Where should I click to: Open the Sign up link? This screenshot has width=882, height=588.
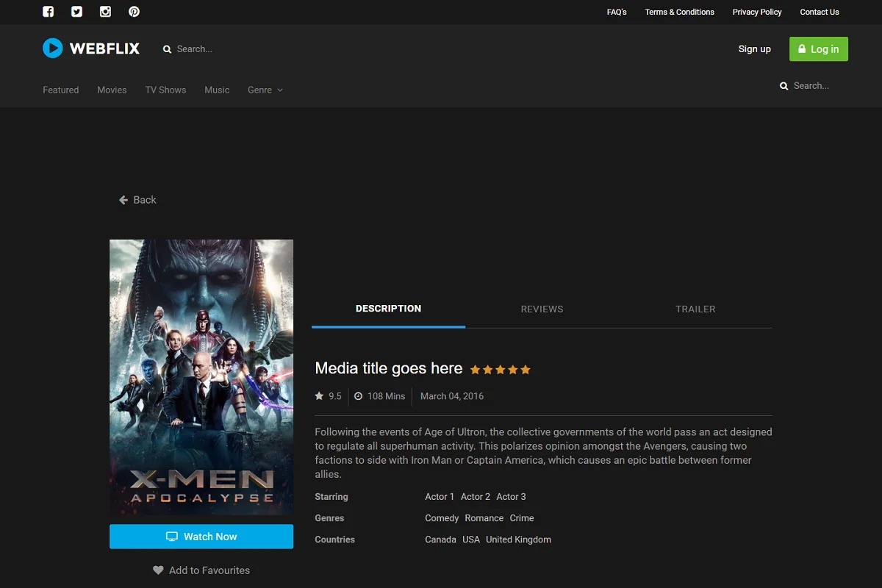[x=754, y=49]
